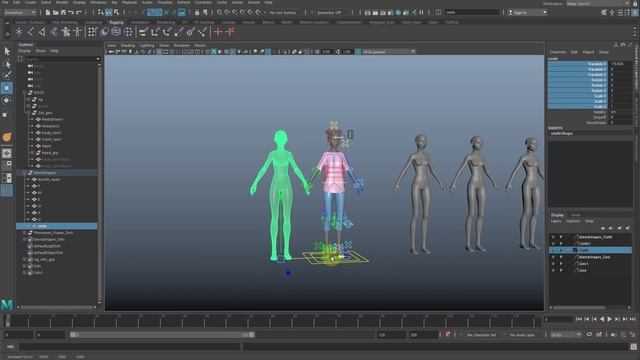Open the viewport color space gamma dropdown
Screen dimensions: 640x360
pos(389,52)
